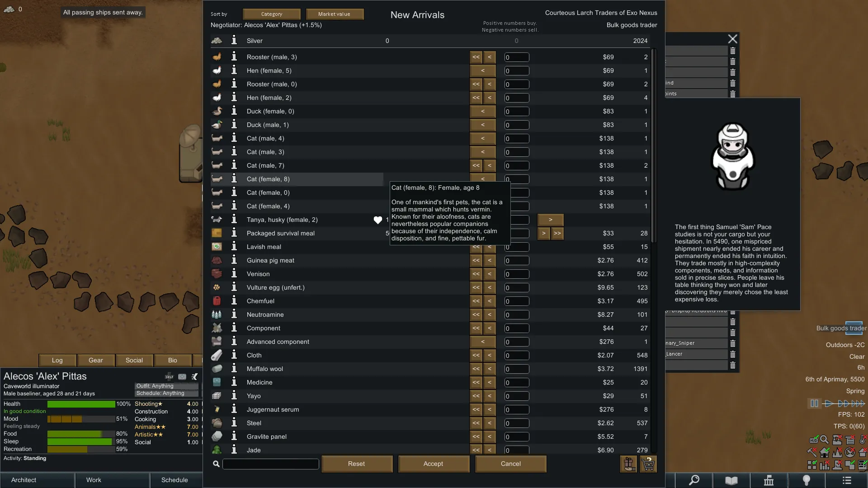Click the gift mode icon button
The width and height of the screenshot is (868, 488).
pos(628,464)
